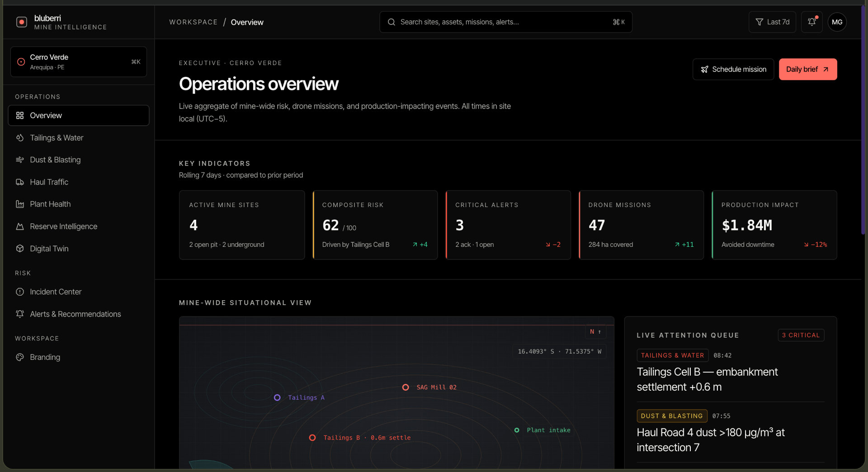Viewport: 868px width, 472px height.
Task: Click the 3 CRITICAL badge
Action: pyautogui.click(x=801, y=335)
